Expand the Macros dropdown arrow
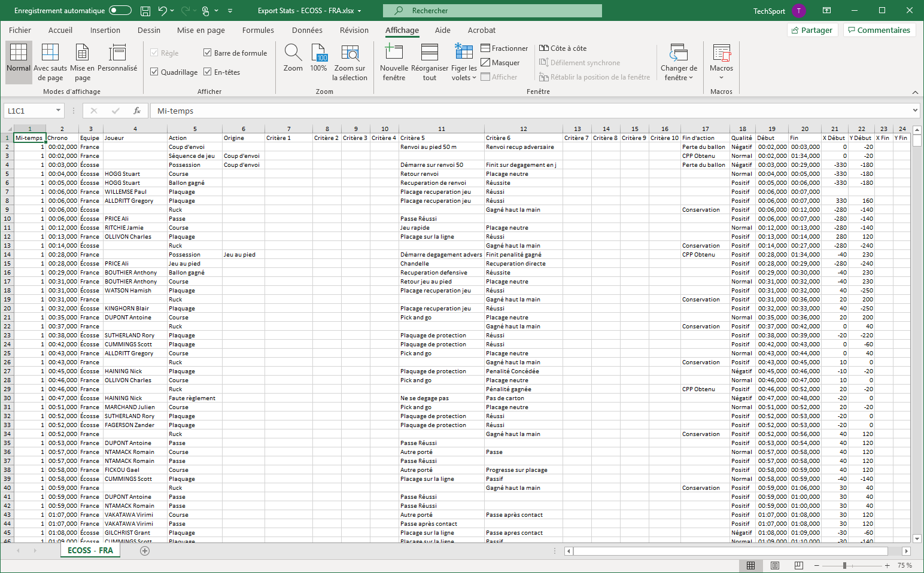 tap(721, 78)
